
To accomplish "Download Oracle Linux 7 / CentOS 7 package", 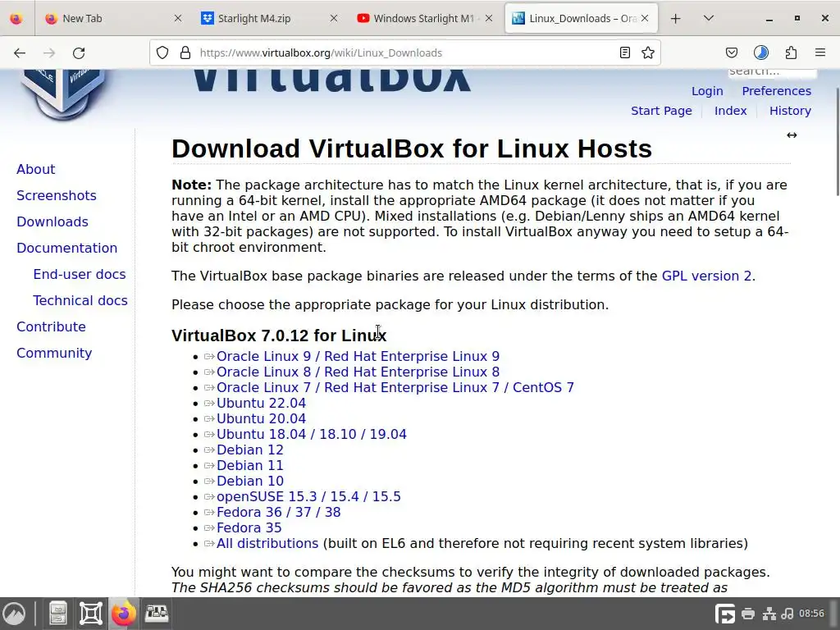I will pos(395,387).
